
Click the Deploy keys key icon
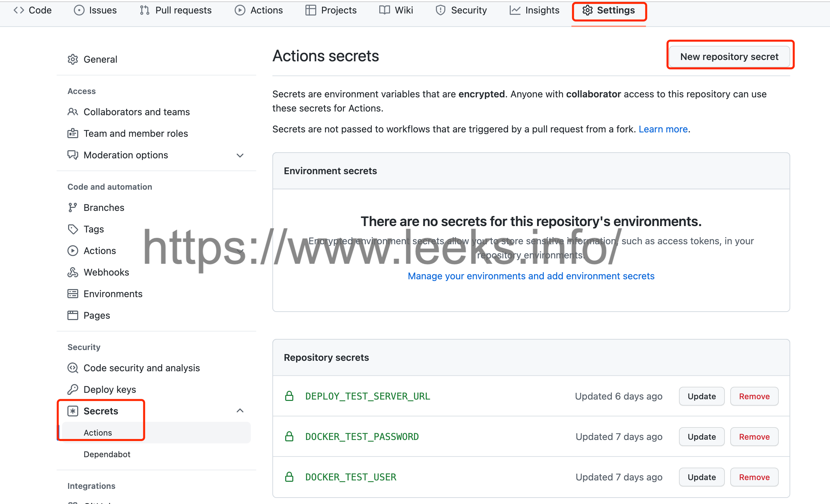click(x=73, y=389)
